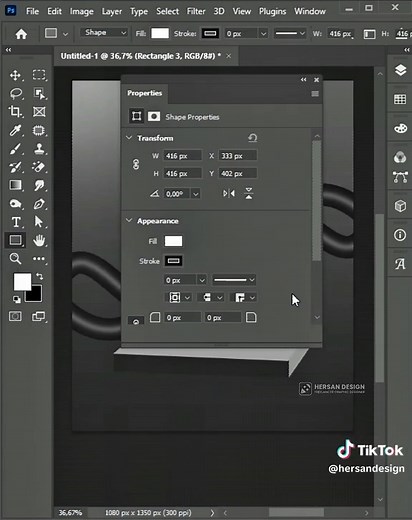412x520 pixels.
Task: Open the File menu
Action: pos(32,11)
